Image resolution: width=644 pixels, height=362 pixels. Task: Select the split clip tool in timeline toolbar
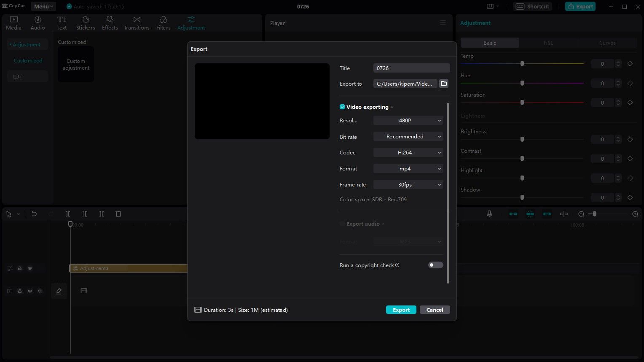(67, 214)
